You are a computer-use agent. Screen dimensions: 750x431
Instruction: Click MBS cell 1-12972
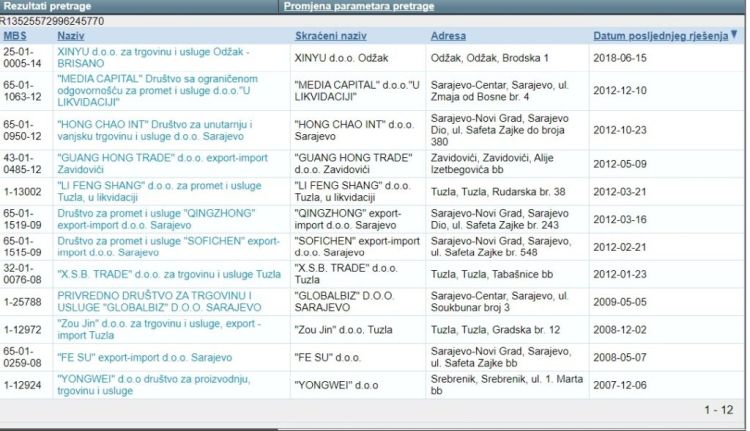(22, 330)
